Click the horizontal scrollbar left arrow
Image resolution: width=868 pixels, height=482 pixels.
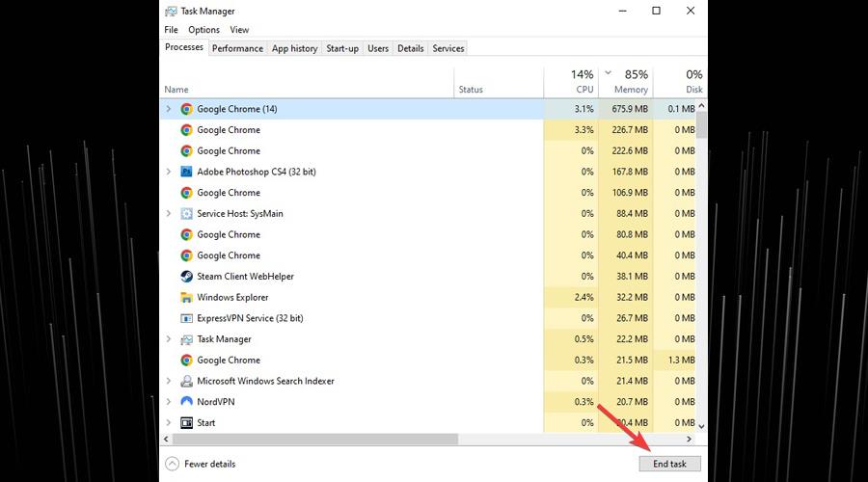[x=166, y=439]
